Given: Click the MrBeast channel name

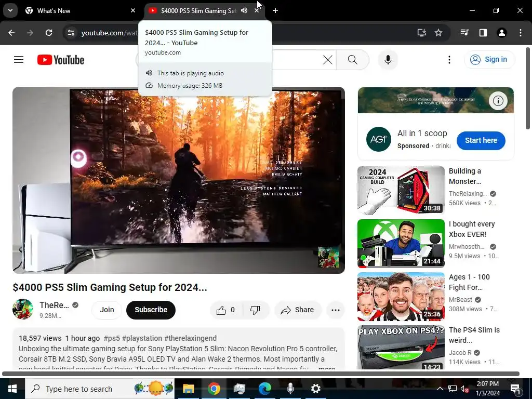Looking at the screenshot, I should [x=460, y=300].
